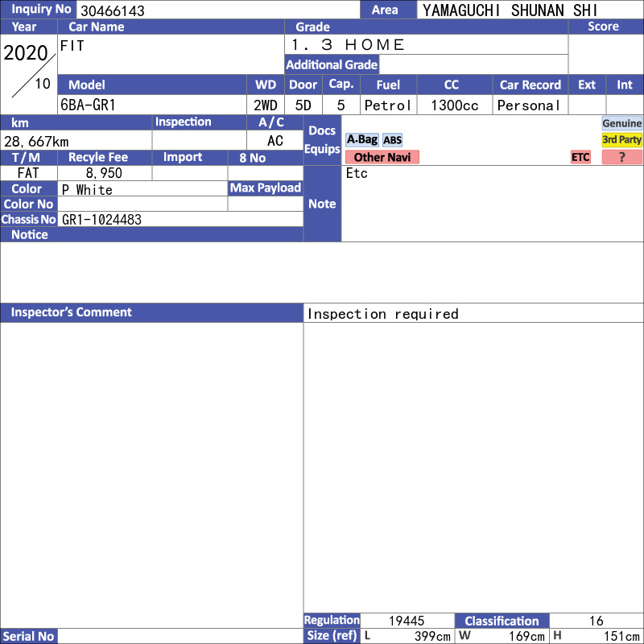Click the classification value 16

[x=597, y=621]
